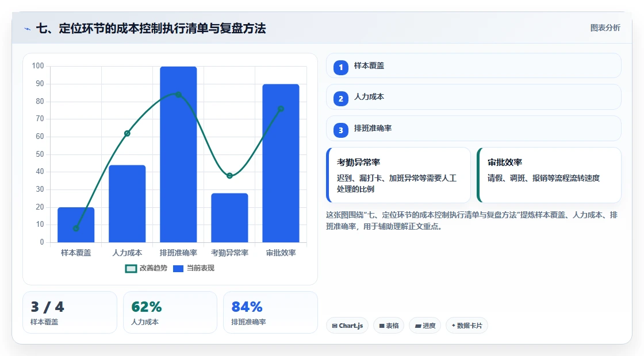Click the Chart.js tag text

click(351, 326)
